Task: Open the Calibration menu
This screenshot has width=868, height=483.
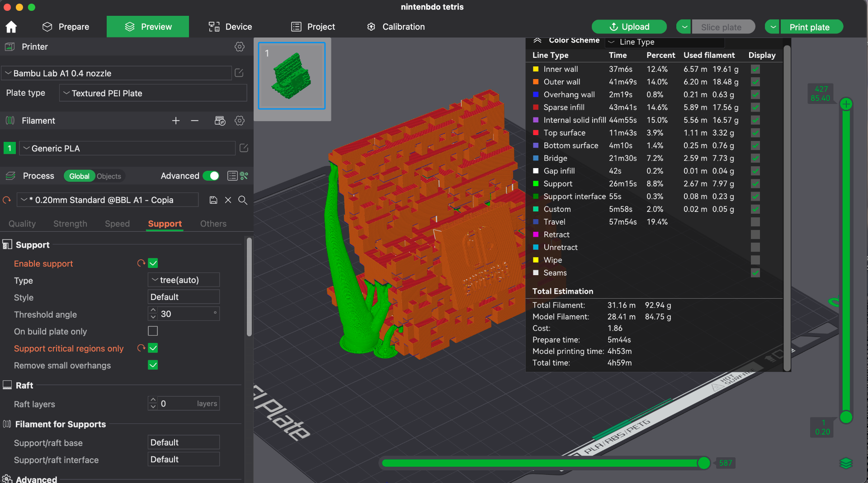Action: (396, 27)
